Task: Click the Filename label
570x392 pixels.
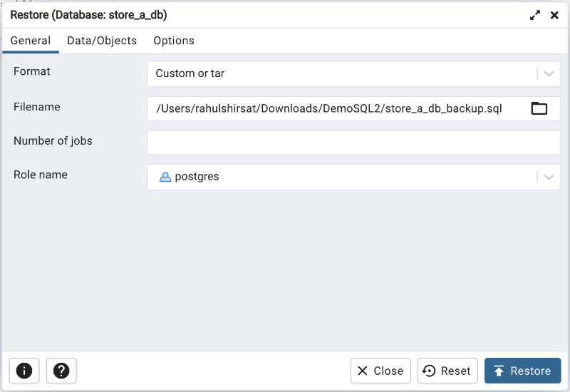Action: click(x=37, y=107)
